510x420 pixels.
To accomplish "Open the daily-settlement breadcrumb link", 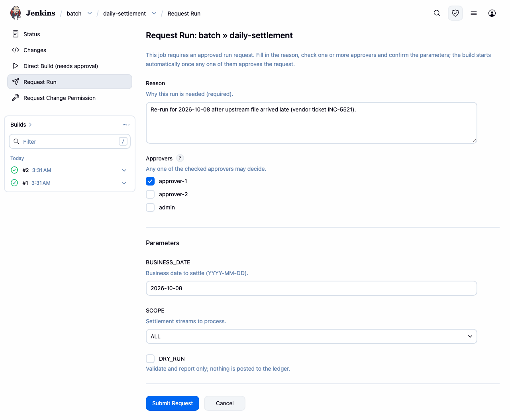I will [124, 14].
